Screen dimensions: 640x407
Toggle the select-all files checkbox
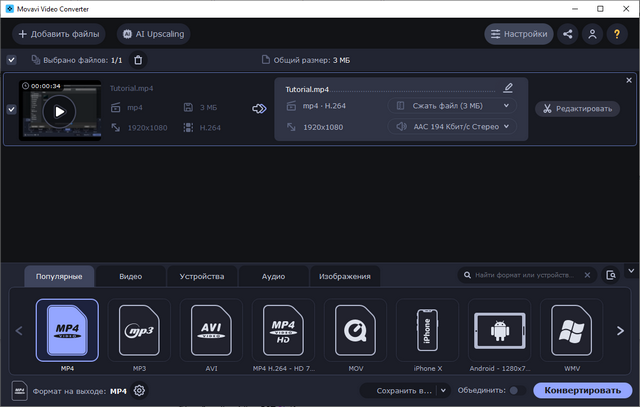11,60
